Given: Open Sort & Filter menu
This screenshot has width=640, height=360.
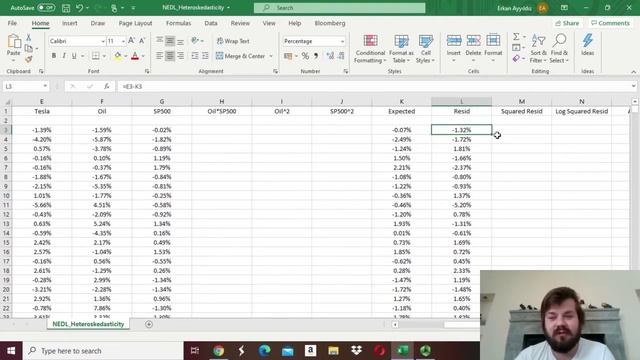Looking at the screenshot, I should (x=538, y=49).
